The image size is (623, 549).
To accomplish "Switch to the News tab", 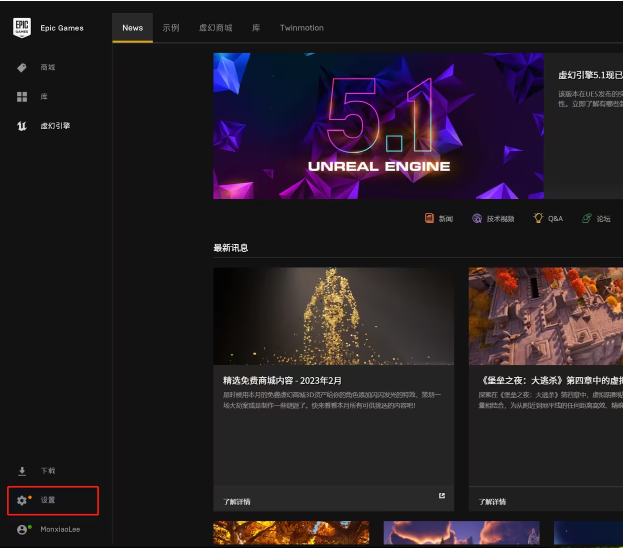I will coord(133,28).
